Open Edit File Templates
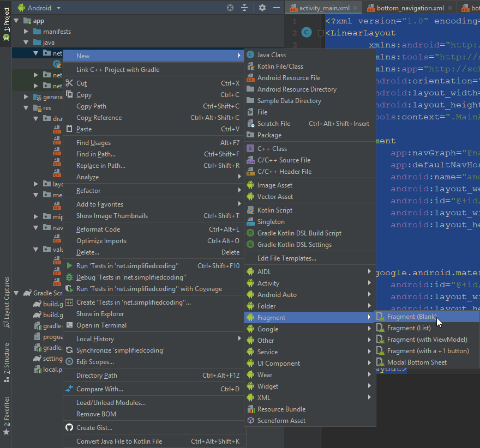This screenshot has width=480, height=448. 310,258
